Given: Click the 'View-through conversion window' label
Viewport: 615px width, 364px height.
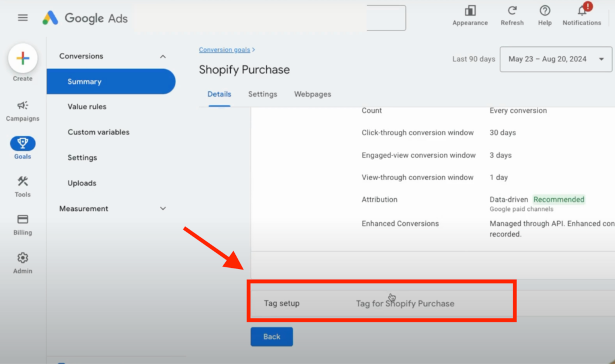Looking at the screenshot, I should coord(417,177).
